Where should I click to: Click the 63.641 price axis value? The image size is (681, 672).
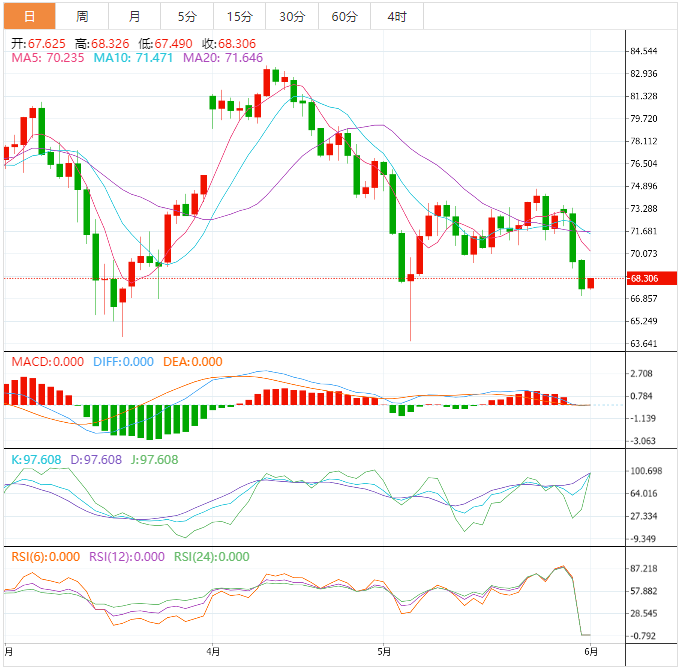click(644, 344)
